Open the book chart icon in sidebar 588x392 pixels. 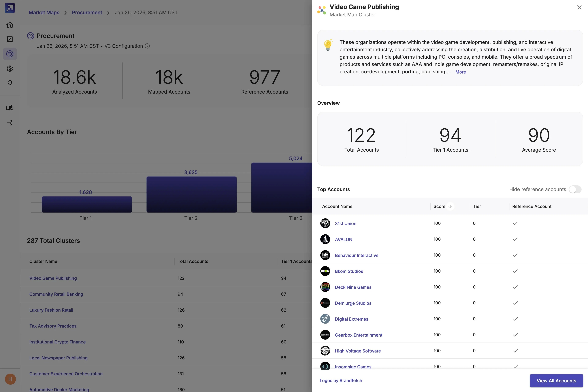coord(10,108)
